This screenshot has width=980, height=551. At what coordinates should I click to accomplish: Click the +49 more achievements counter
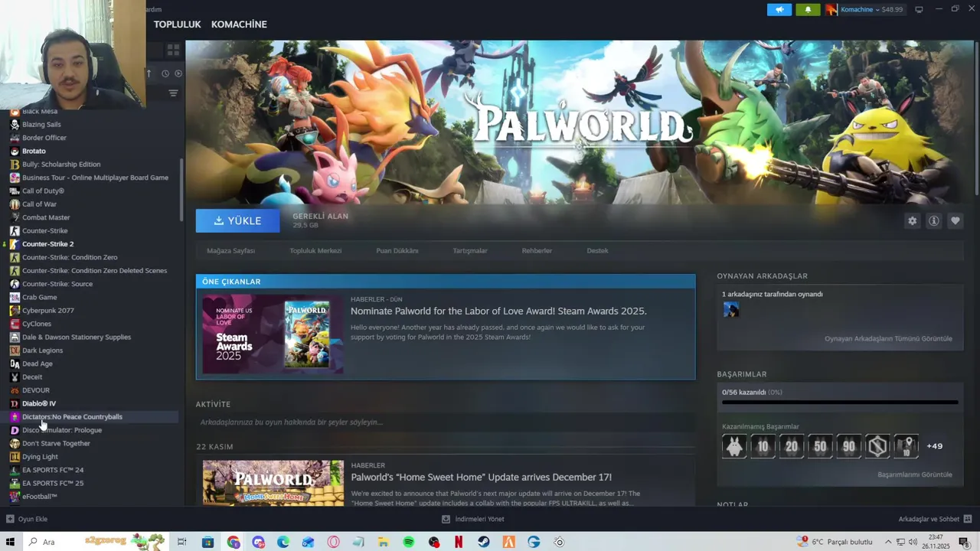pyautogui.click(x=934, y=446)
